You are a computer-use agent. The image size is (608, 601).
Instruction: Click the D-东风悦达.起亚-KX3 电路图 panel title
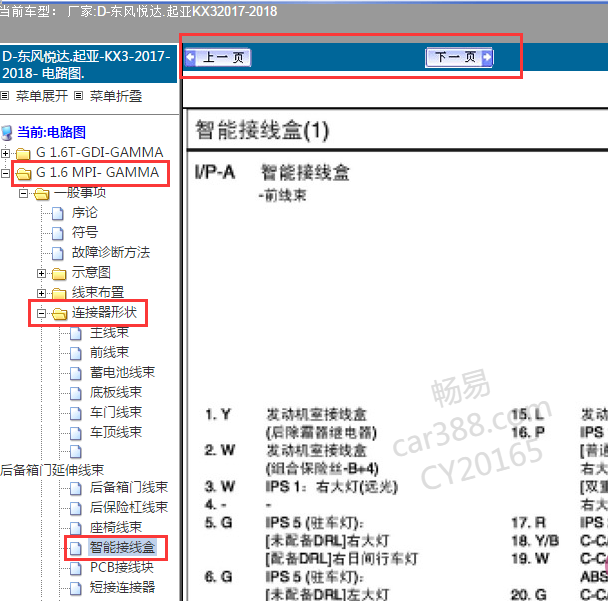[86, 64]
